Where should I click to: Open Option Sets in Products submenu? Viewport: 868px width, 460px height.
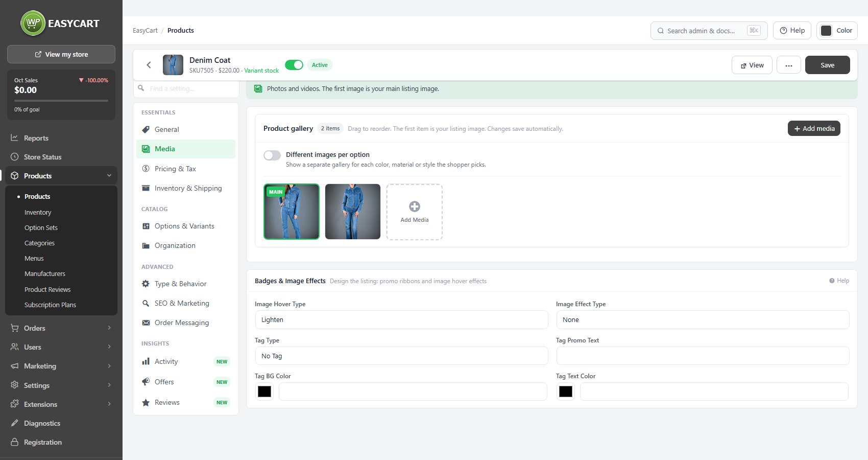tap(41, 227)
